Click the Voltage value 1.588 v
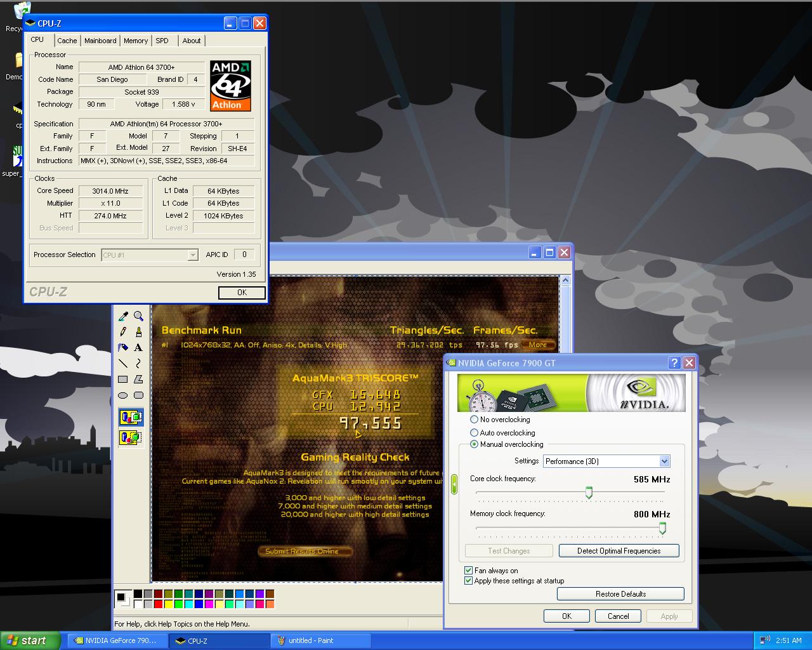 [x=184, y=104]
